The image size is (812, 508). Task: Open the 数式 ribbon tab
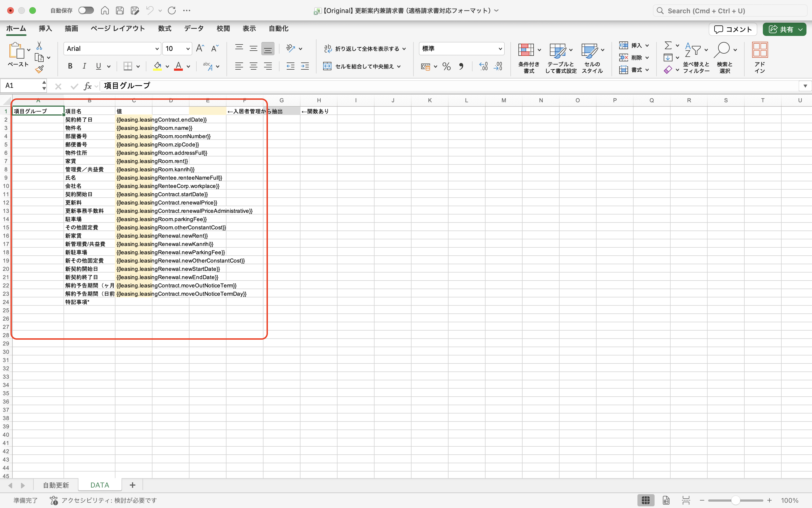165,28
